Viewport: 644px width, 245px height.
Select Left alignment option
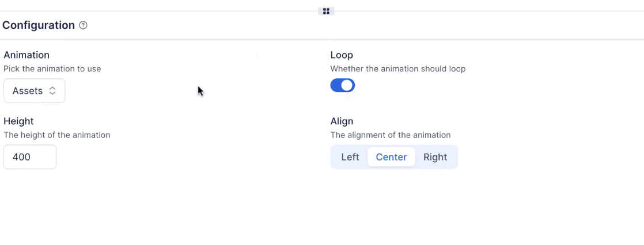click(x=350, y=157)
